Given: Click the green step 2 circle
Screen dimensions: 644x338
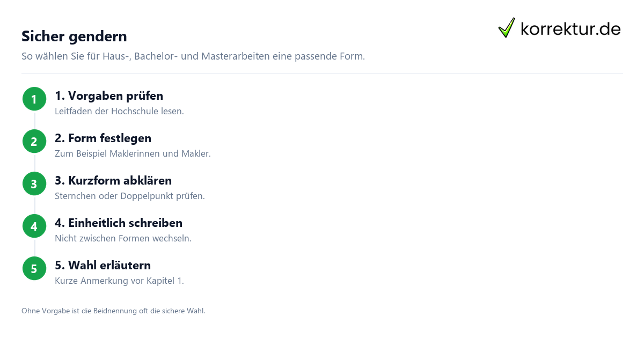Looking at the screenshot, I should click(x=34, y=141).
